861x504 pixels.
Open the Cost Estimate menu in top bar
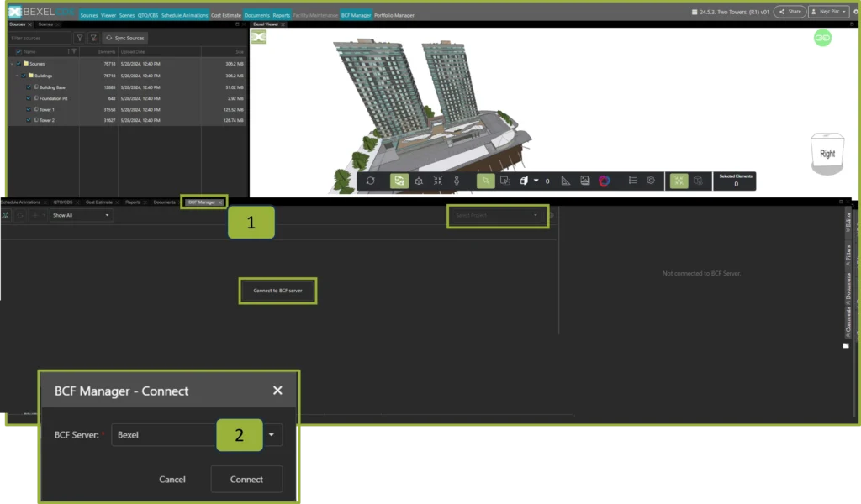click(x=226, y=15)
